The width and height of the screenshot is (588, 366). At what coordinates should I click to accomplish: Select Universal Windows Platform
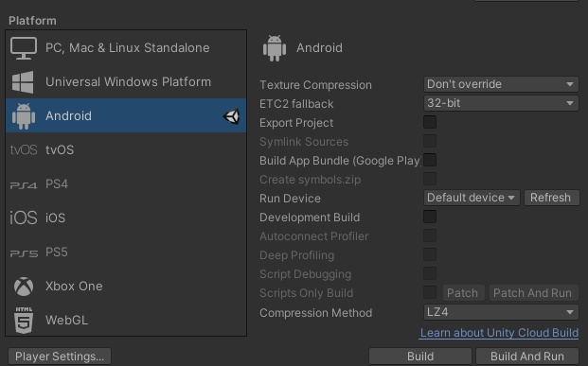point(126,82)
